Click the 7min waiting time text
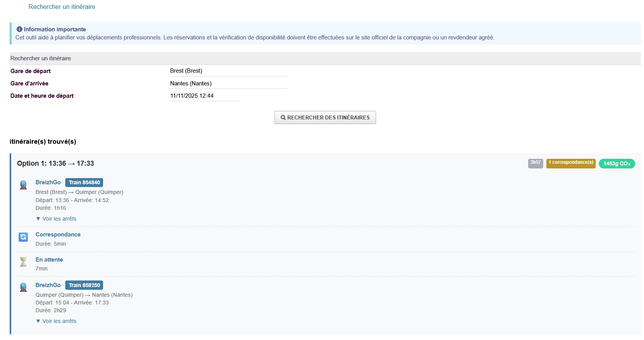644x340 pixels. click(x=41, y=269)
